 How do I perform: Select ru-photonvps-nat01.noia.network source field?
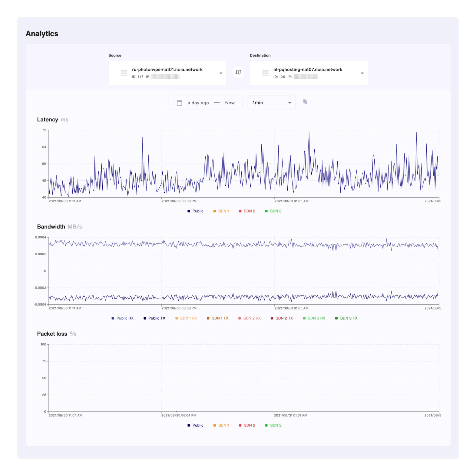pyautogui.click(x=167, y=70)
